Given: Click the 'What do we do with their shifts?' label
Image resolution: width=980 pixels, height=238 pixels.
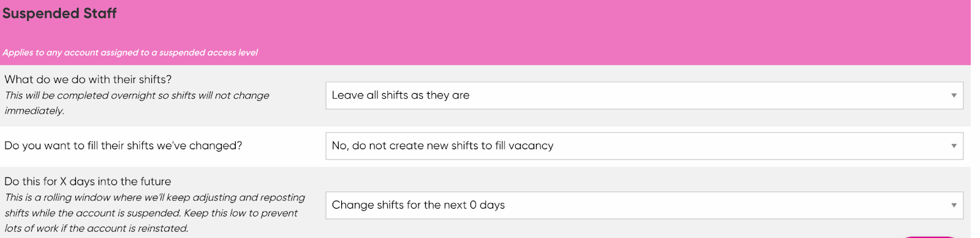Looking at the screenshot, I should pos(88,80).
